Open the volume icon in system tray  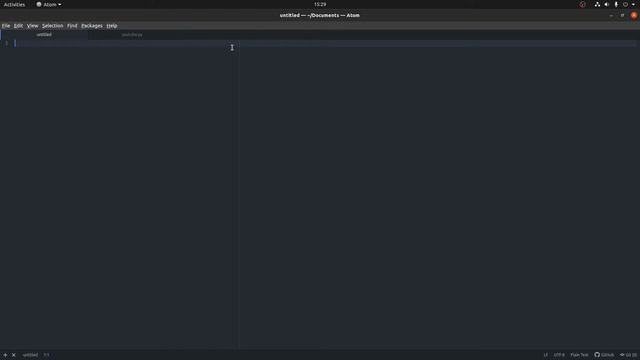(x=607, y=4)
